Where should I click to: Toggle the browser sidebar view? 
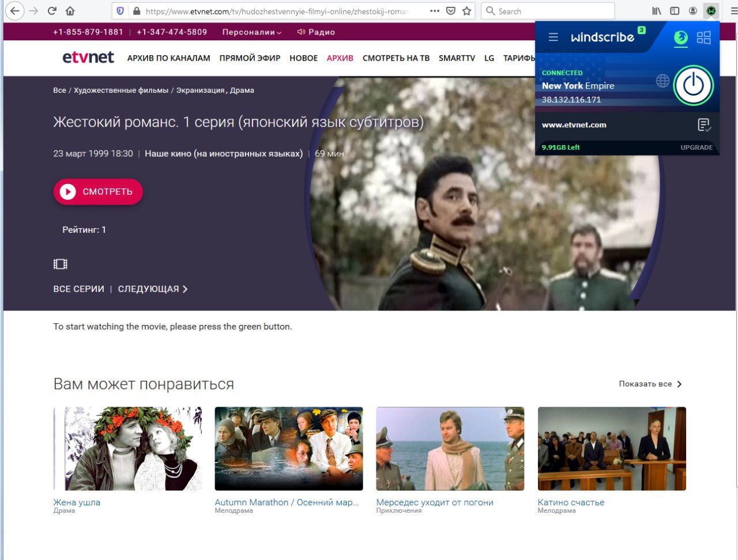click(675, 11)
